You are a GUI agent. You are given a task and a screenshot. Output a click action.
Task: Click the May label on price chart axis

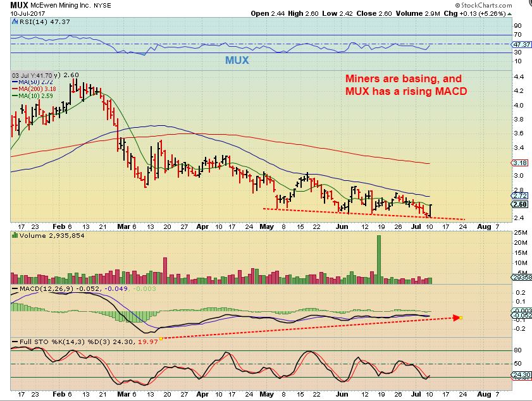(267, 226)
